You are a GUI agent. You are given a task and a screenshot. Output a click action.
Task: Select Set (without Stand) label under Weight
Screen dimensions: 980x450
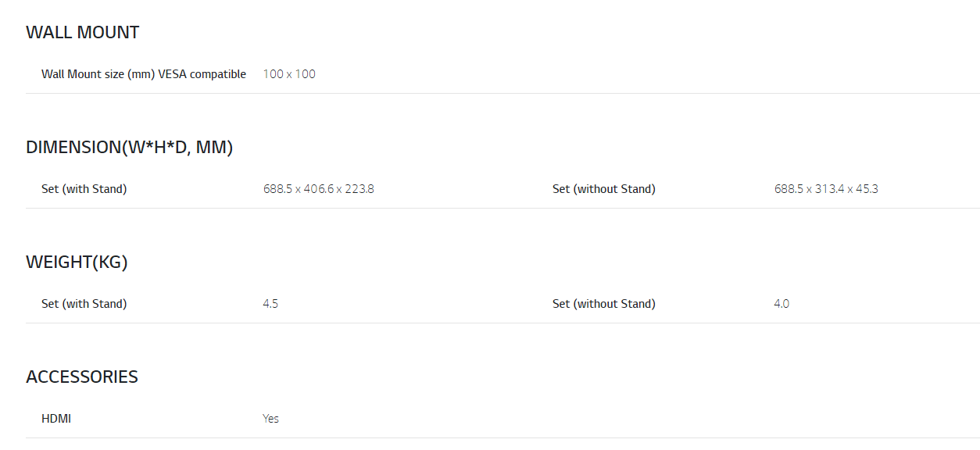(604, 304)
